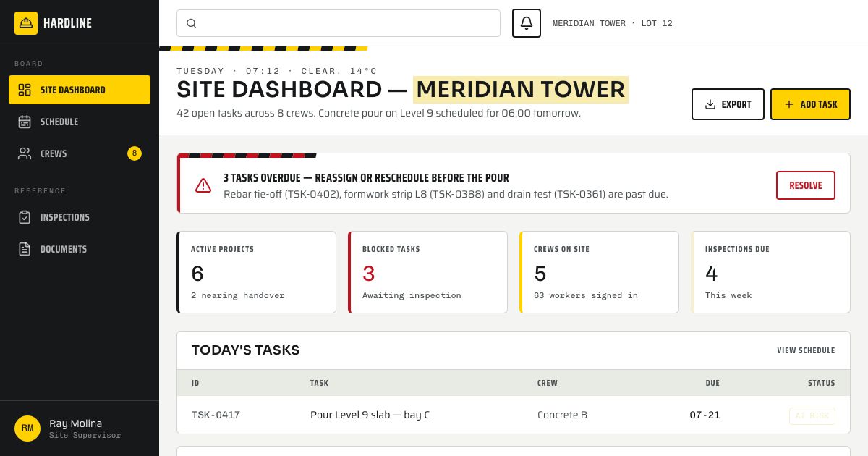Click the Inspections clipboard icon
The image size is (868, 456).
pyautogui.click(x=25, y=217)
